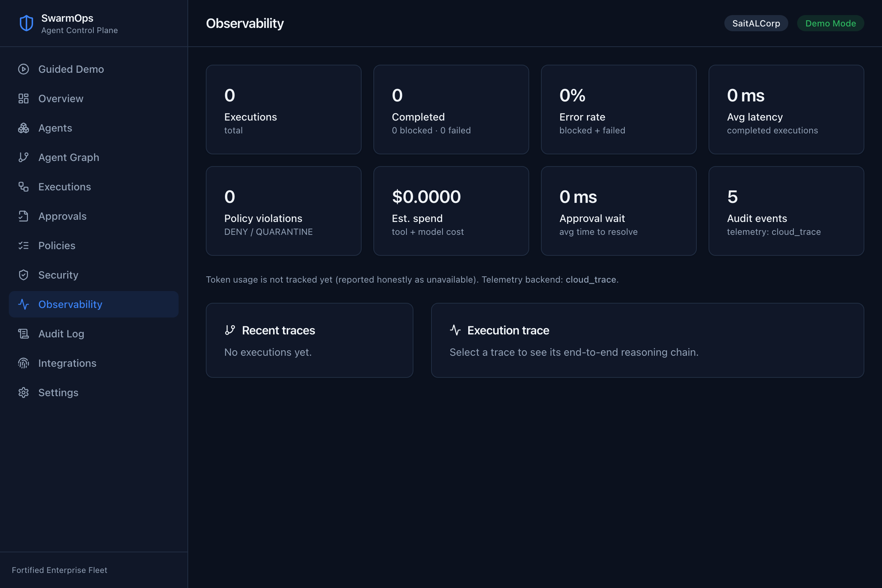Click the Integrations fingerprint icon
The height and width of the screenshot is (588, 882).
click(23, 363)
